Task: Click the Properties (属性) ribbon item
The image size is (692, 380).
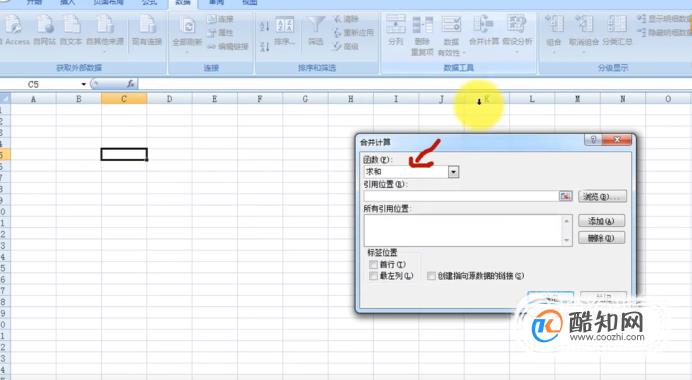Action: pyautogui.click(x=220, y=33)
